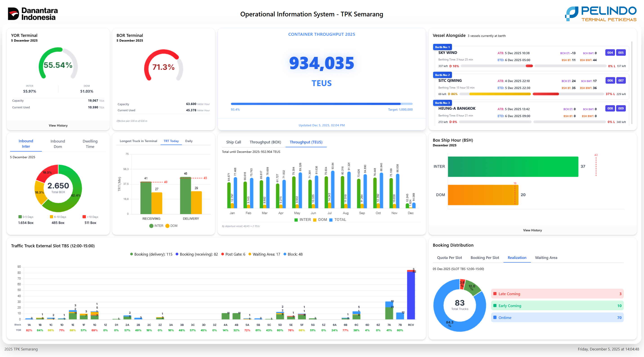Click voyage badge 009 for HEUNG-A BANGKOK
644x357 pixels.
click(621, 108)
